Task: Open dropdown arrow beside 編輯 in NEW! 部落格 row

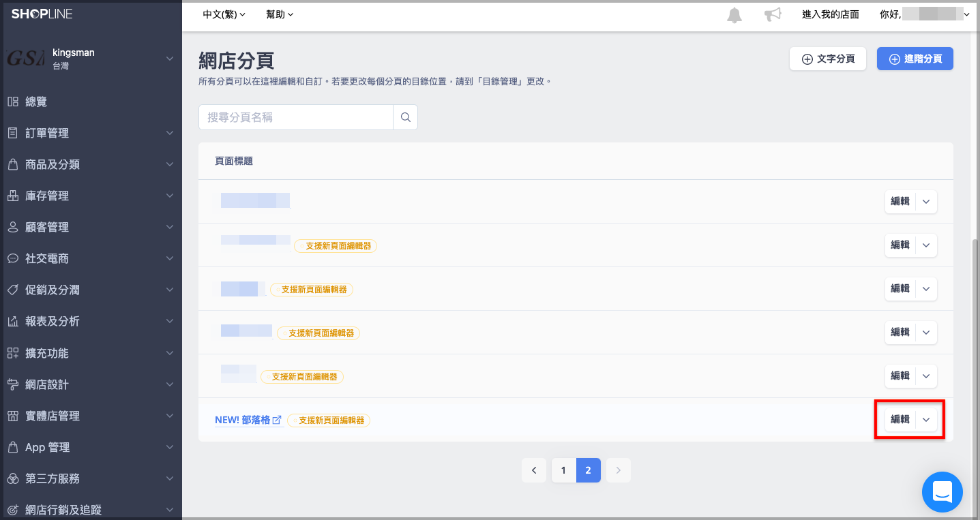Action: tap(926, 420)
